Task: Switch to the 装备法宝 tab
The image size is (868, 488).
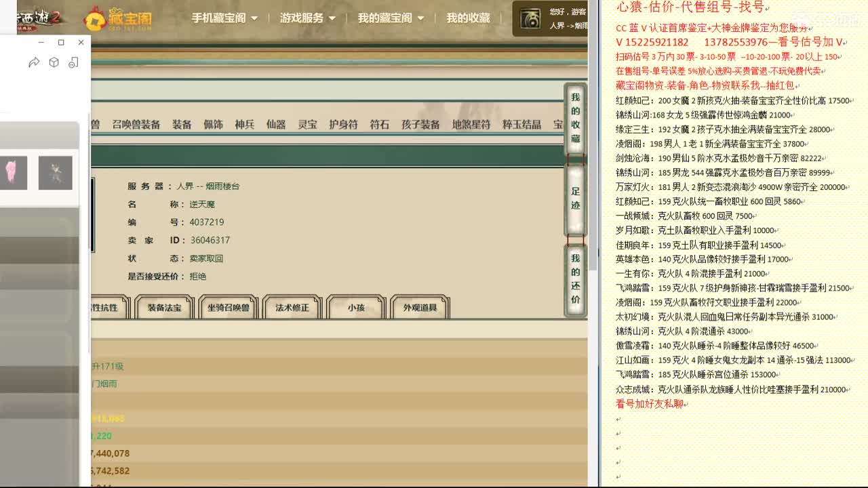Action: (x=165, y=308)
